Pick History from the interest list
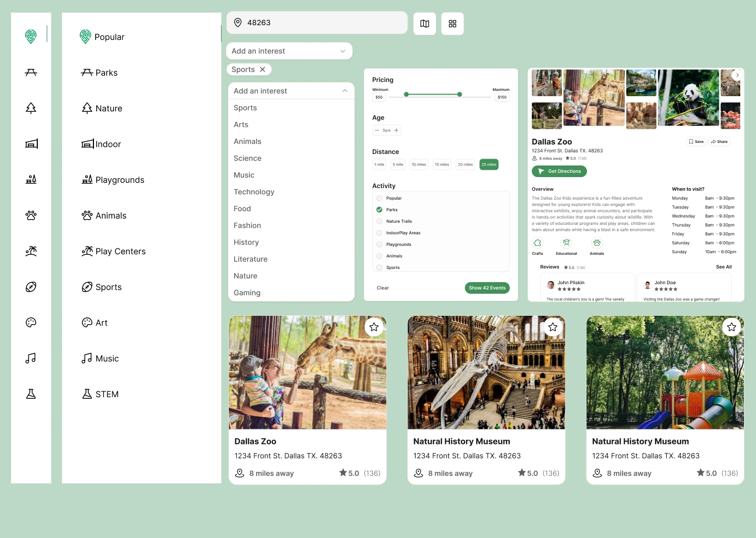This screenshot has width=756, height=538. tap(291, 242)
